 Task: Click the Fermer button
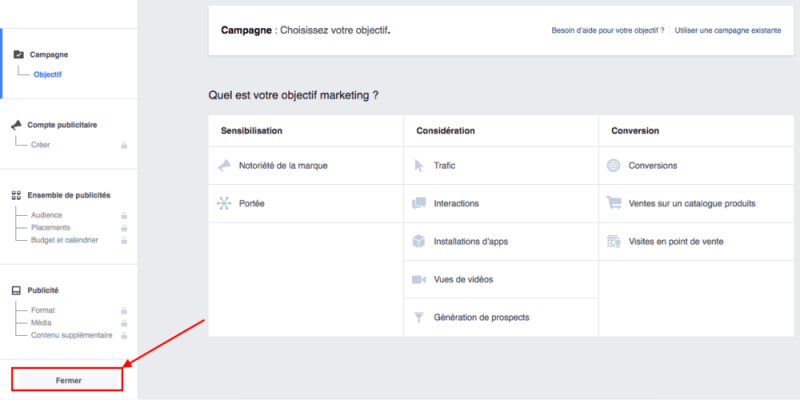(68, 381)
